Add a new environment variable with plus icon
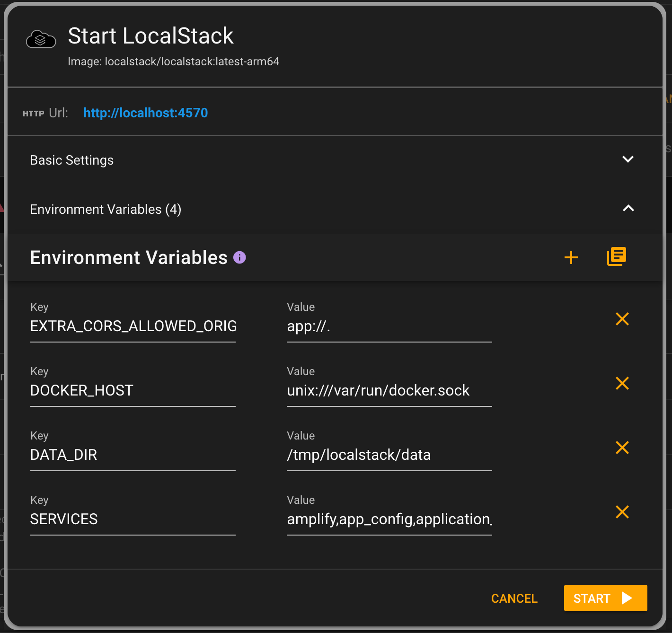672x633 pixels. click(571, 257)
